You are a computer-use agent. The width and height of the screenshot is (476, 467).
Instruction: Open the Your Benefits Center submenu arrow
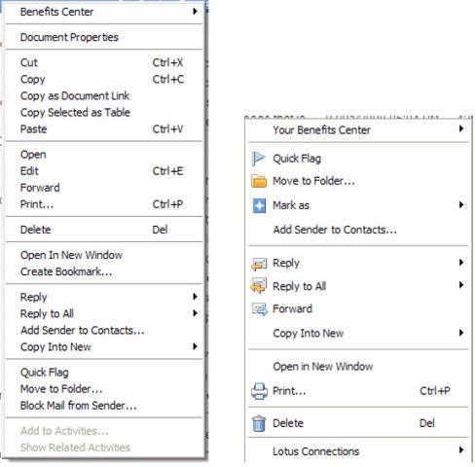[x=461, y=128]
